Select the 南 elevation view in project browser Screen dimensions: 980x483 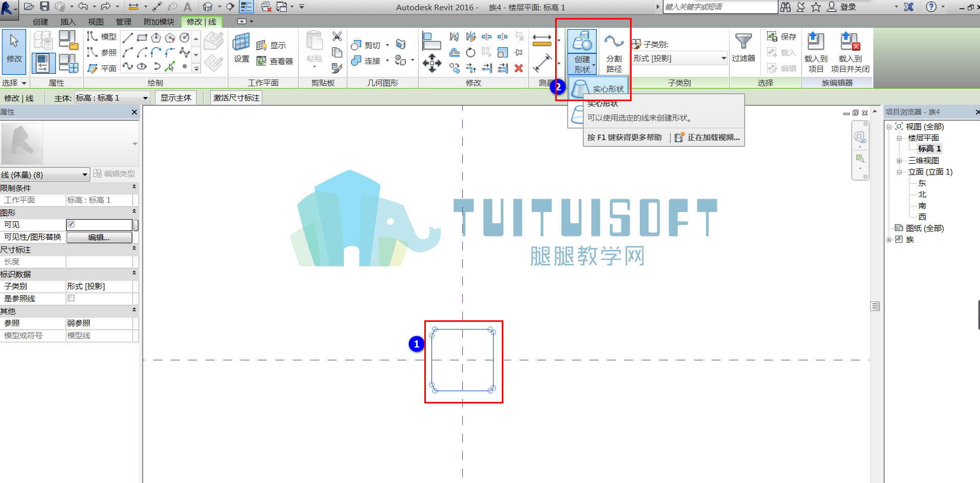(x=922, y=206)
